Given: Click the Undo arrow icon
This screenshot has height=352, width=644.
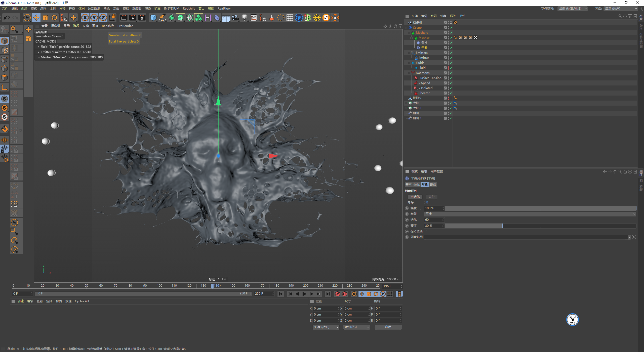Looking at the screenshot, I should tap(7, 18).
